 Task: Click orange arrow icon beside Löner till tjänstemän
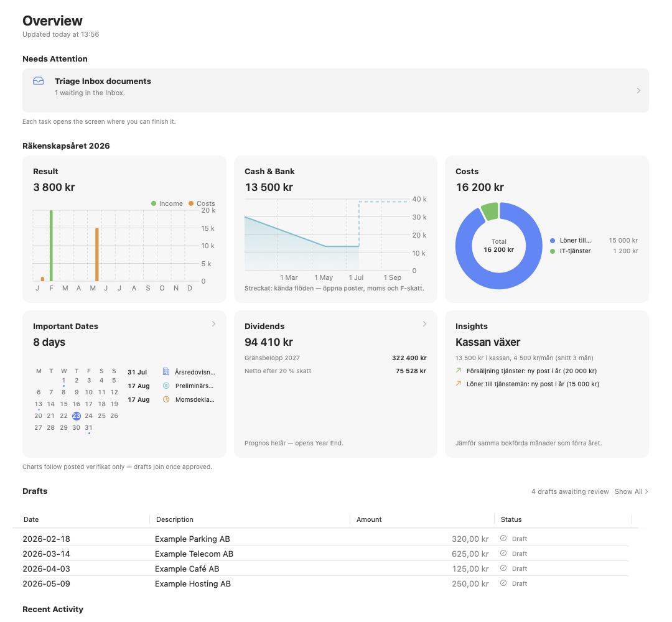tap(459, 384)
